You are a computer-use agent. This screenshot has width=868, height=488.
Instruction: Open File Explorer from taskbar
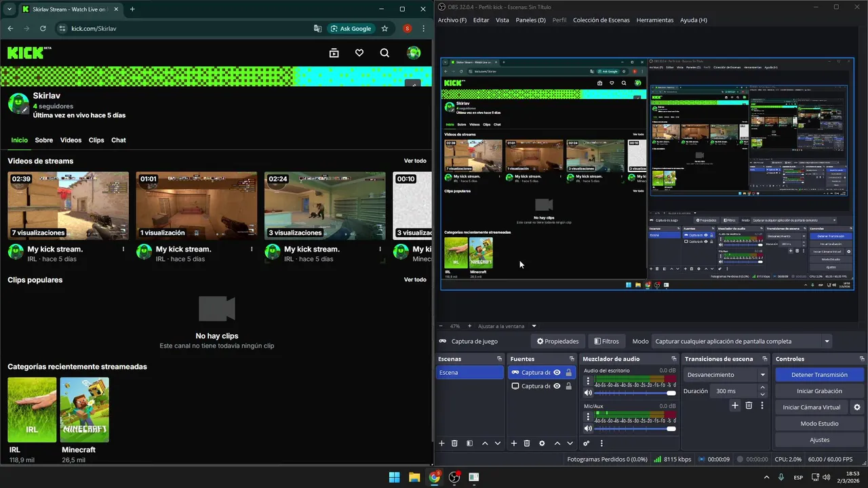[414, 477]
